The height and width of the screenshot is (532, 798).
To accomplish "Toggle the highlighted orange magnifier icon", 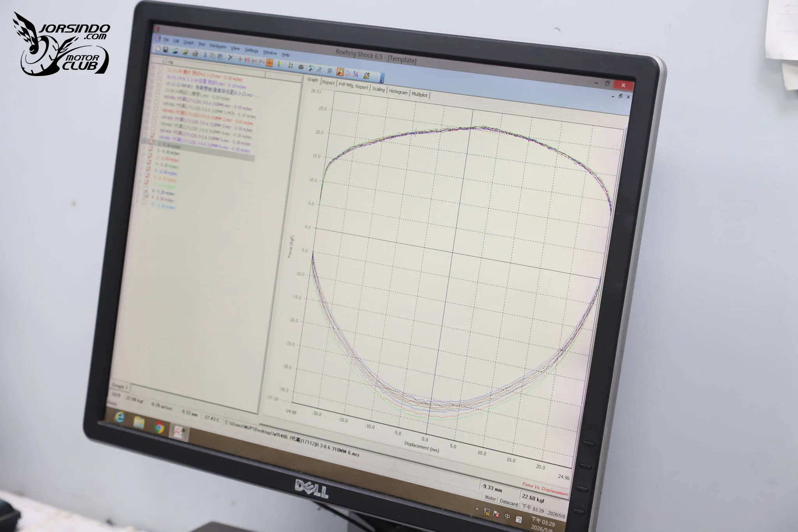I will pos(340,72).
